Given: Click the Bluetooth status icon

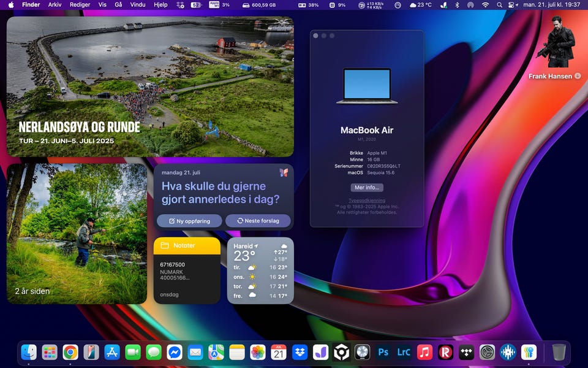Looking at the screenshot, I should (457, 5).
